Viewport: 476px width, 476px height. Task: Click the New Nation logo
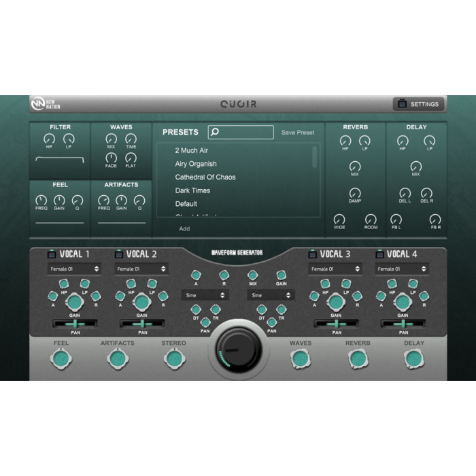tap(46, 104)
